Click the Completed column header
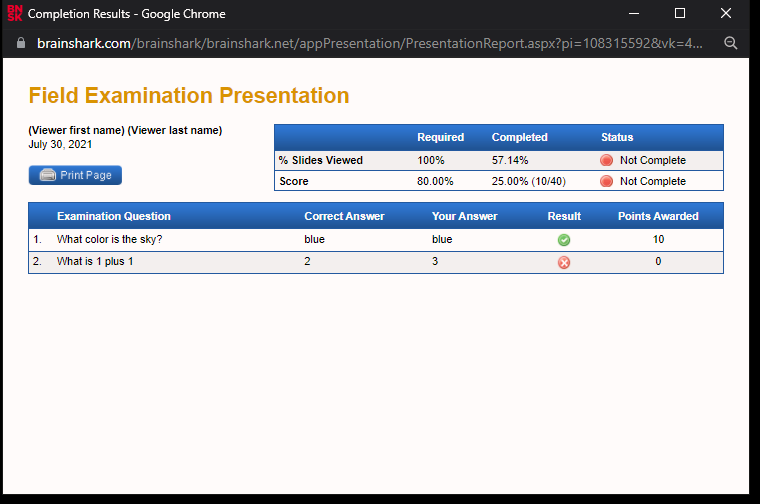 coord(520,137)
